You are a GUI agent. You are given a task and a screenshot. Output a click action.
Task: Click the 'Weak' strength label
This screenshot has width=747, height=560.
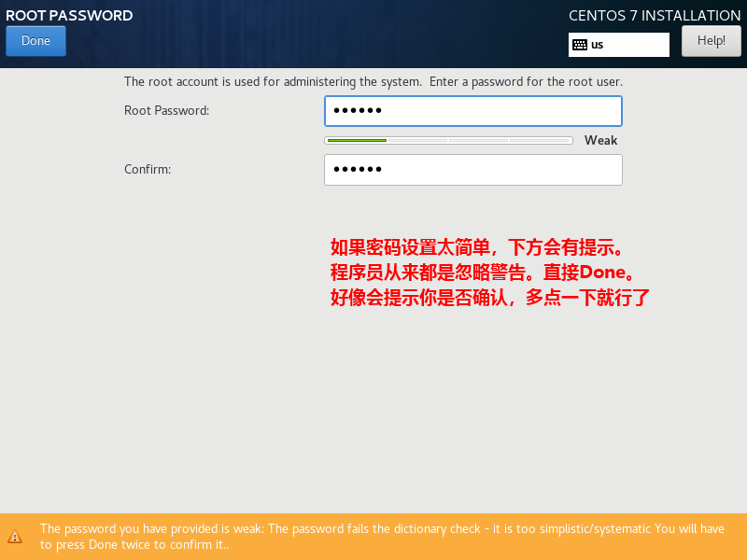(x=600, y=141)
